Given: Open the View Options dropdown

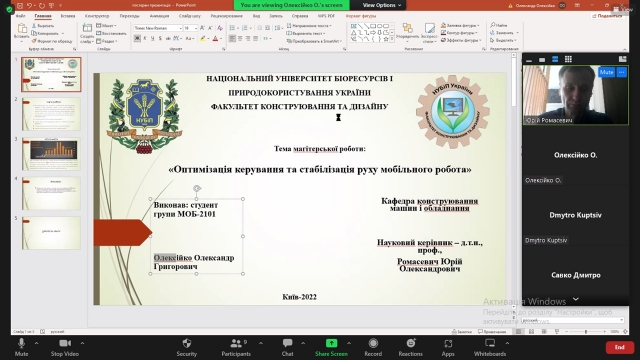Looking at the screenshot, I should pos(382,5).
